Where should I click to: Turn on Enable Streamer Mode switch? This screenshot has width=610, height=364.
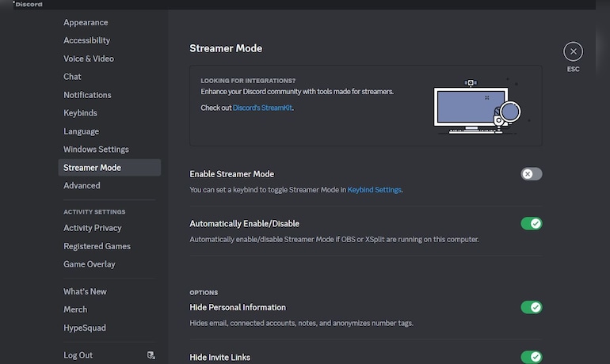click(x=531, y=174)
